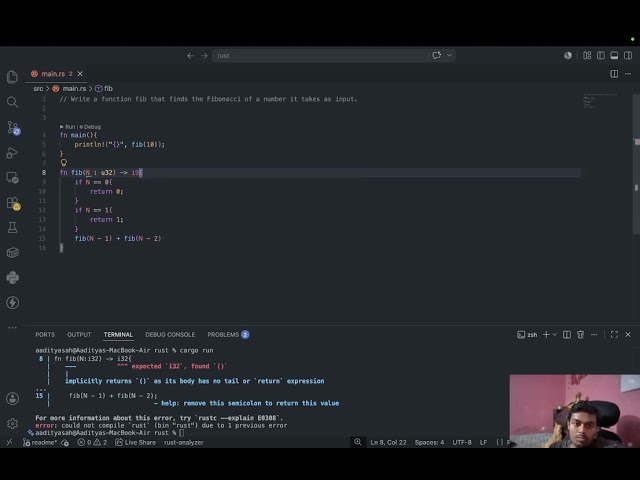Image resolution: width=640 pixels, height=480 pixels.
Task: Open editor More Actions ellipsis
Action: [628, 74]
